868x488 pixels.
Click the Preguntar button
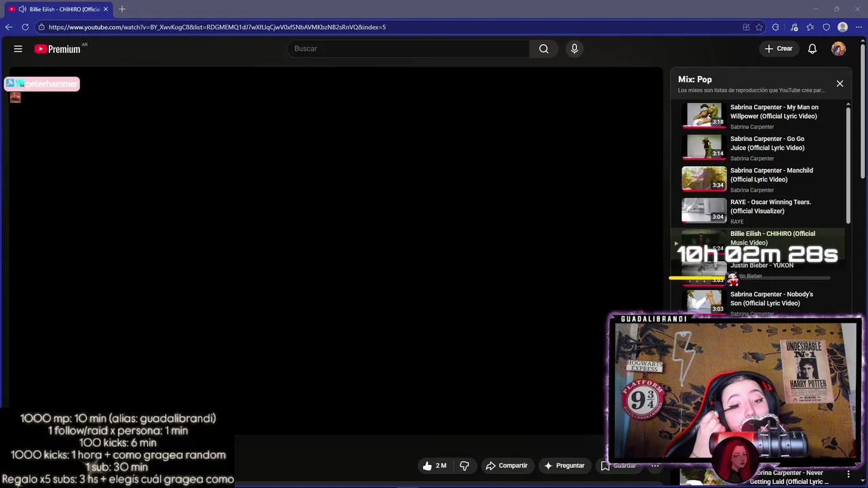[x=564, y=466]
